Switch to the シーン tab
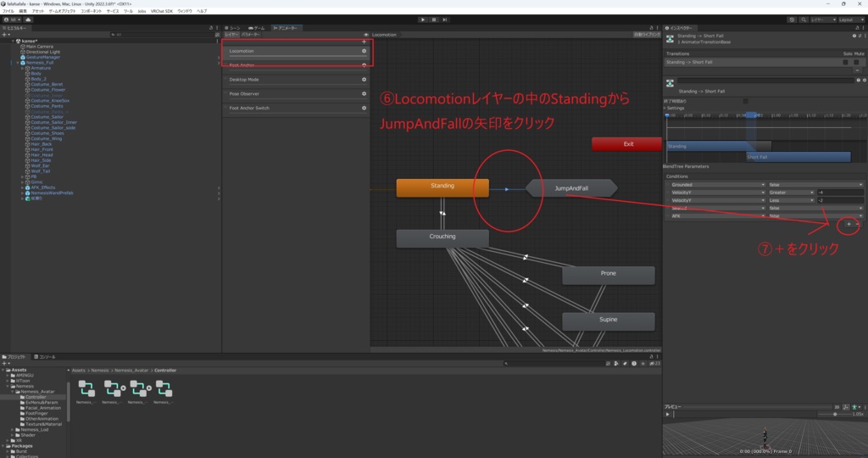868x458 pixels. pos(233,28)
